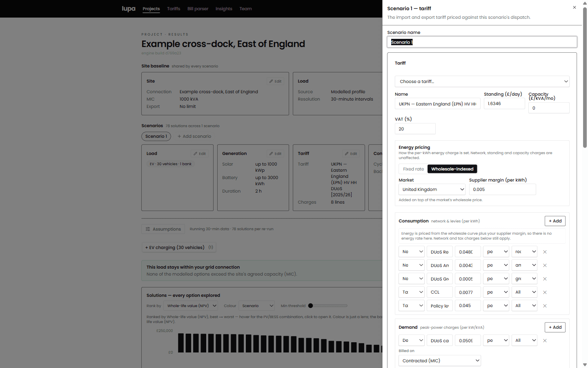Select Wholesale-indexed energy pricing
This screenshot has width=588, height=368.
click(452, 169)
